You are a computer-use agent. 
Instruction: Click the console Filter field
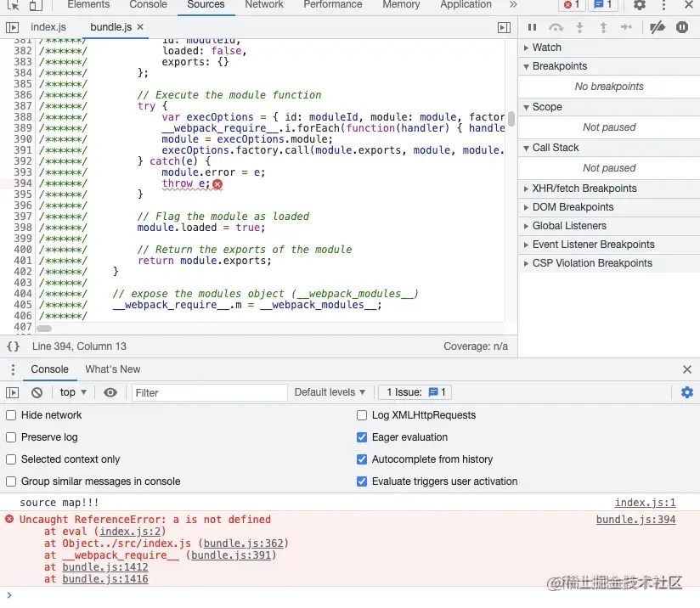pos(209,392)
